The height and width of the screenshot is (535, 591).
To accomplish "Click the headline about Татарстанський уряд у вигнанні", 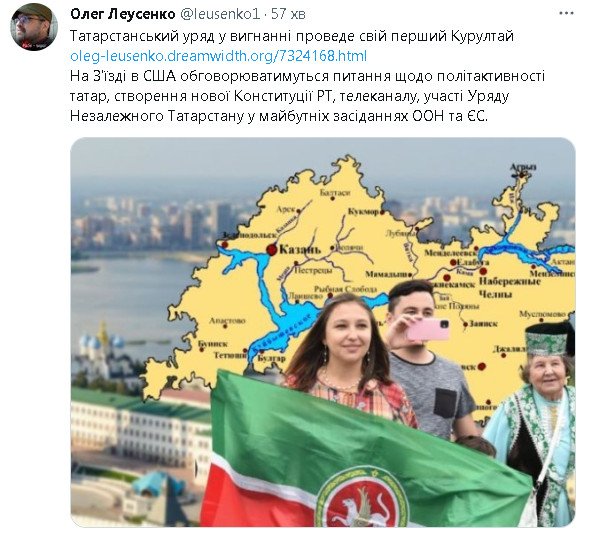I will 292,36.
